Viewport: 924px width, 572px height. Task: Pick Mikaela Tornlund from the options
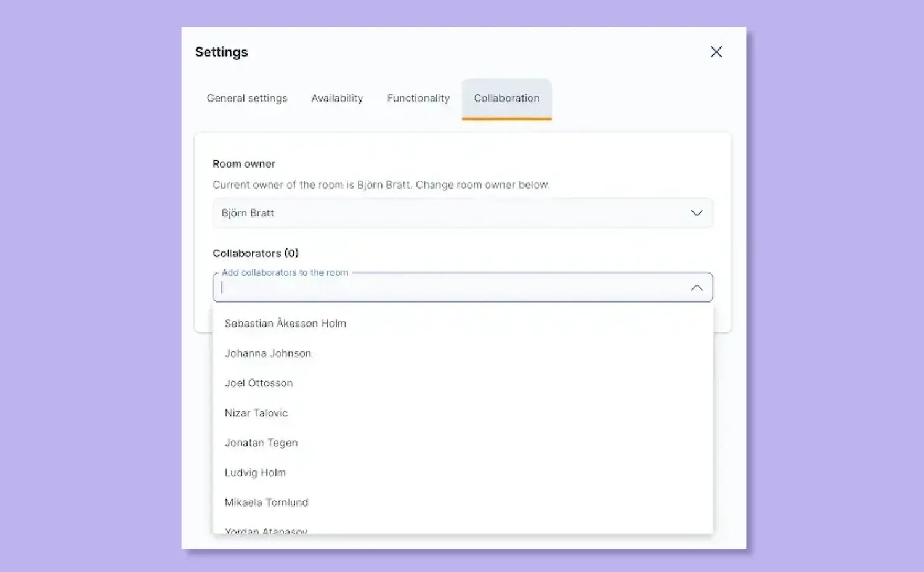(463, 502)
